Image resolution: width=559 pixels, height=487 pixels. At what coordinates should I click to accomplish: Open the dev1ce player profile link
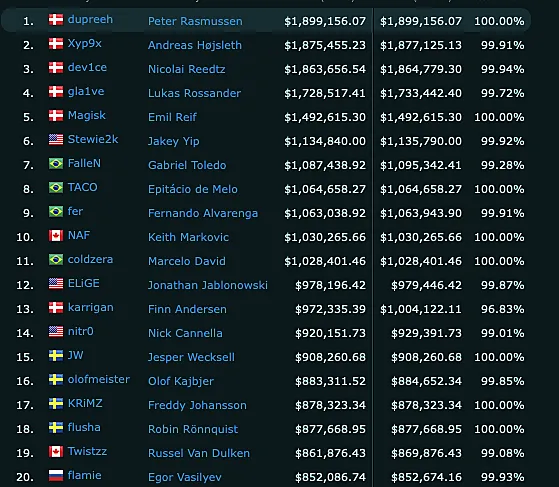click(x=87, y=67)
